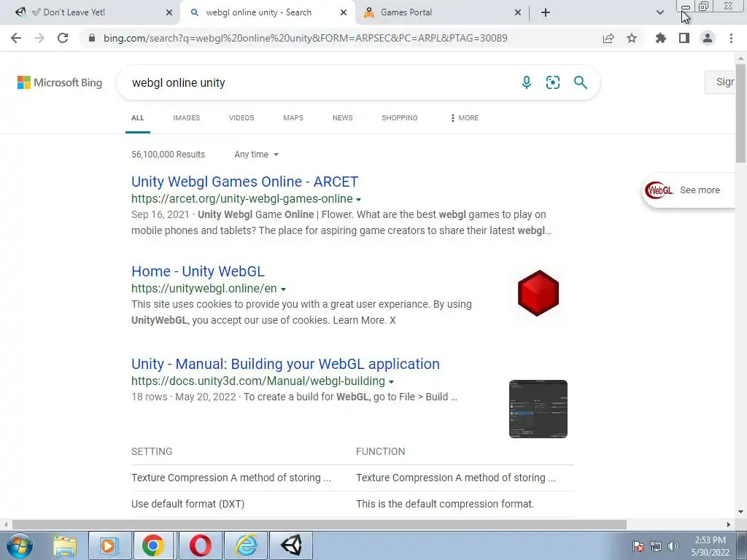Click the network tray icon
This screenshot has width=747, height=560.
[656, 546]
